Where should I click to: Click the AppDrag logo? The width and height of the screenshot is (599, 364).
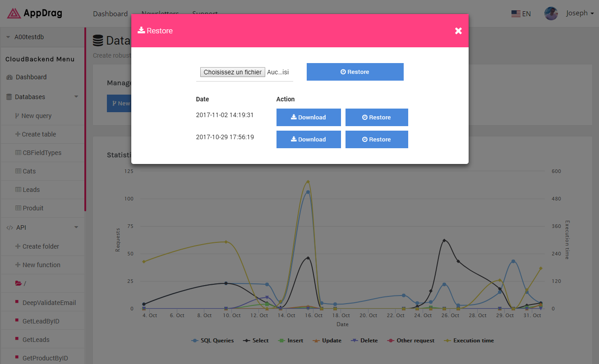pos(34,13)
